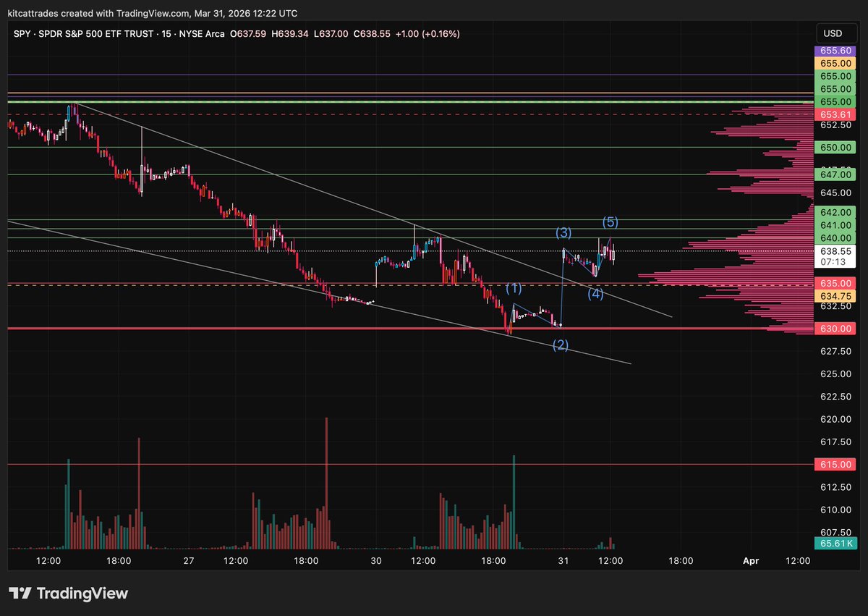Click the wave label (5)

tap(610, 221)
